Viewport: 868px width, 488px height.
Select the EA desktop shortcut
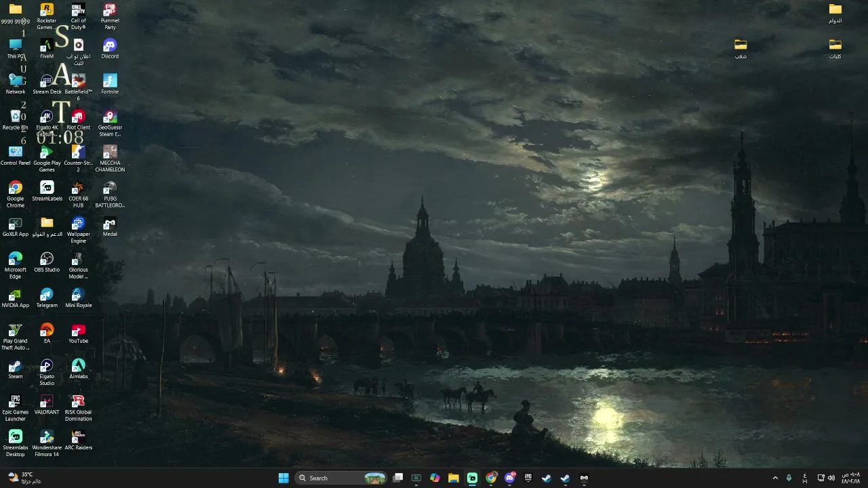pyautogui.click(x=47, y=333)
